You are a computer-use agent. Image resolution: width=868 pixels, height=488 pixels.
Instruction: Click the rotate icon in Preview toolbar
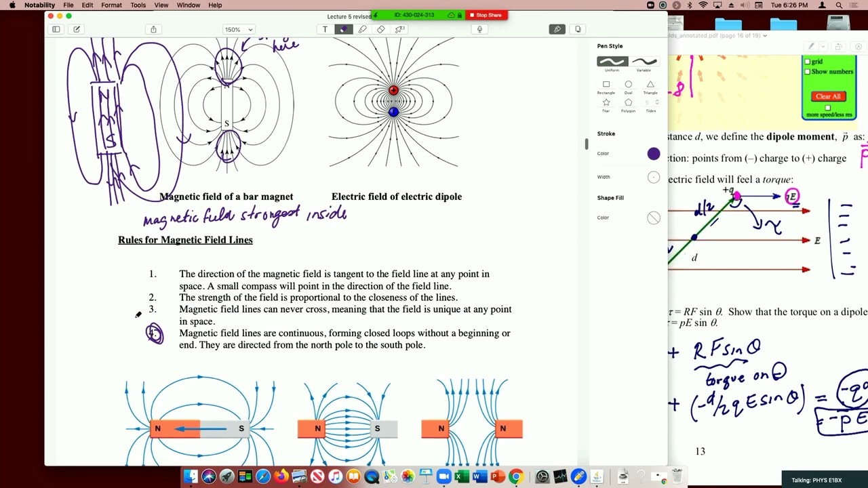click(838, 47)
